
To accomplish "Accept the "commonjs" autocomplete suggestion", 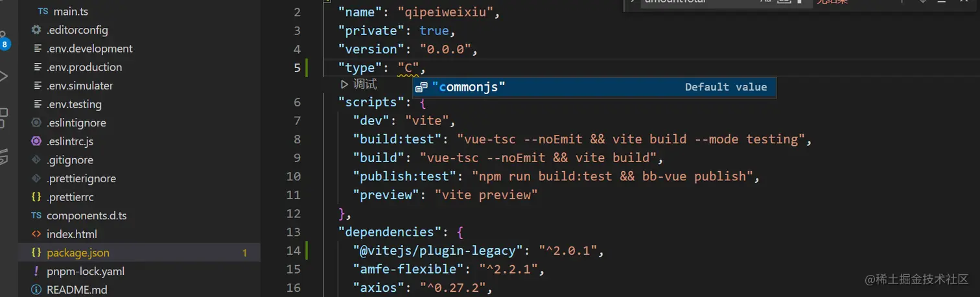I will 594,87.
